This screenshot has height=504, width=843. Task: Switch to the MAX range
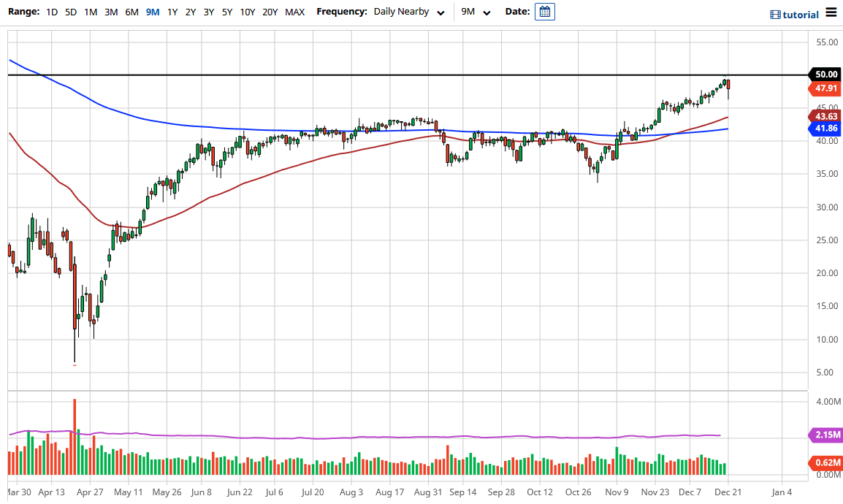point(294,12)
